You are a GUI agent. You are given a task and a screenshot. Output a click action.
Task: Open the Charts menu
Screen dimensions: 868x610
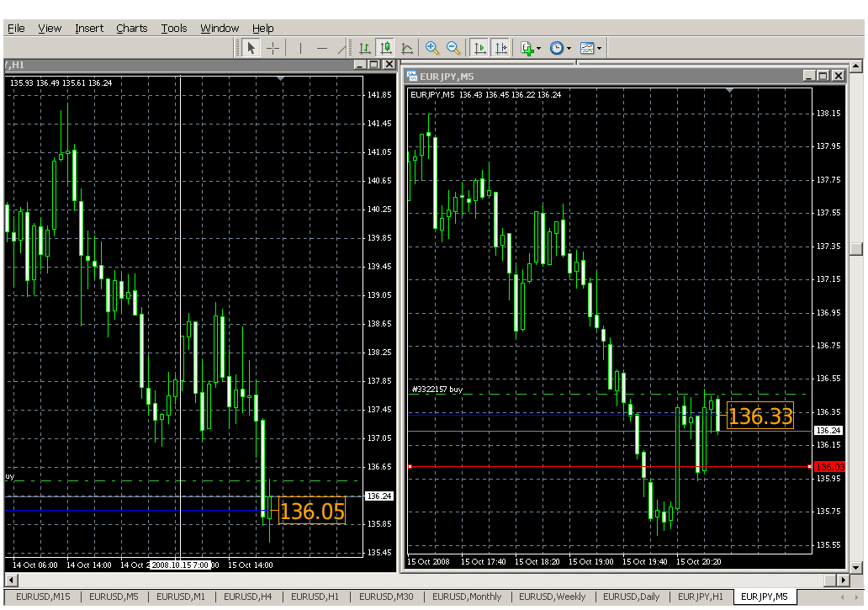tap(131, 29)
